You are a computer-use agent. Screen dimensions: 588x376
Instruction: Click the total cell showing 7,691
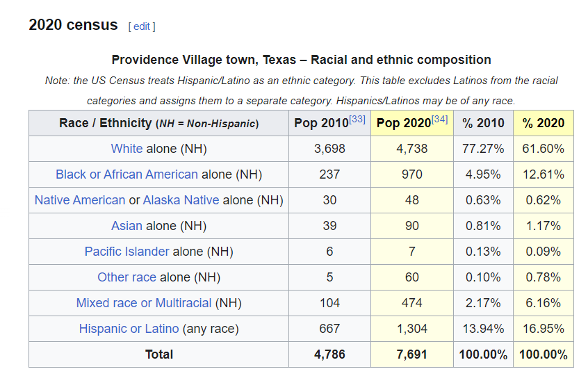[411, 354]
